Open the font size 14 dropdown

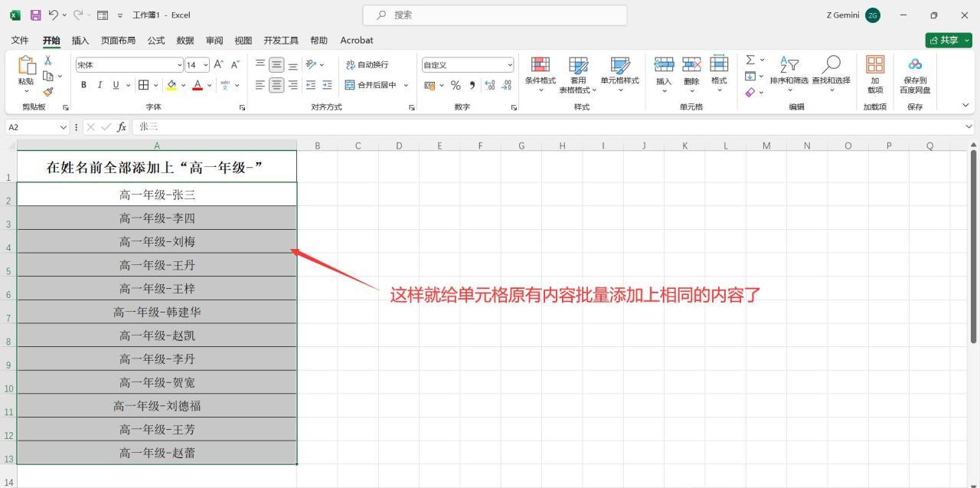point(206,65)
